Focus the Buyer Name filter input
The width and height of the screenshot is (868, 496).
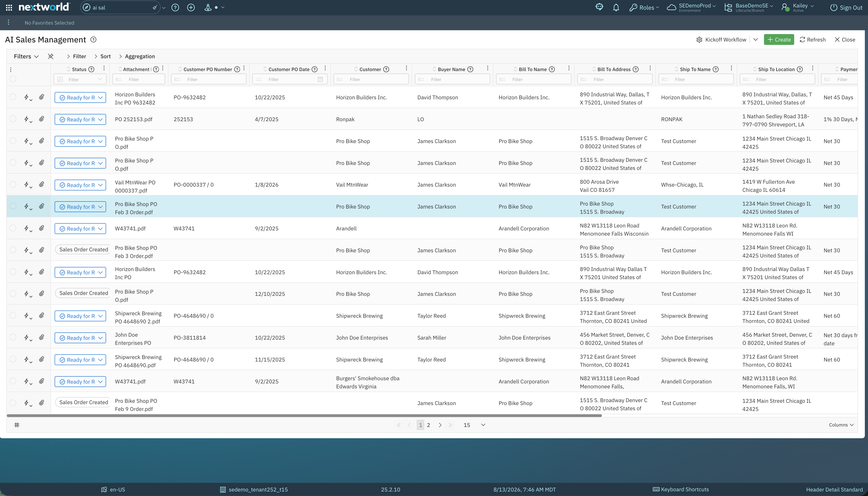(x=453, y=79)
